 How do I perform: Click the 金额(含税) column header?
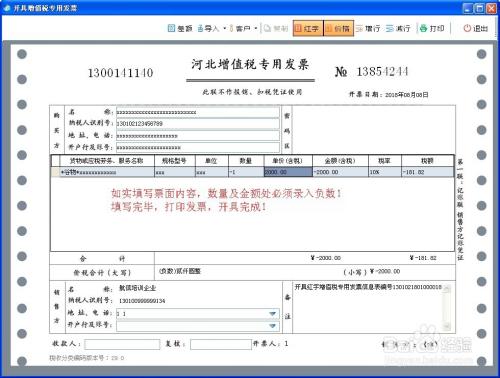point(340,161)
